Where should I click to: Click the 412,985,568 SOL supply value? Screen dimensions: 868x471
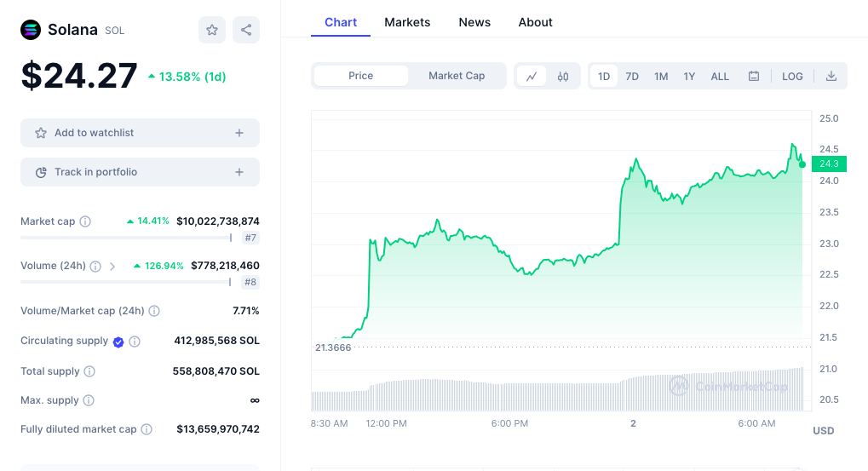click(217, 341)
